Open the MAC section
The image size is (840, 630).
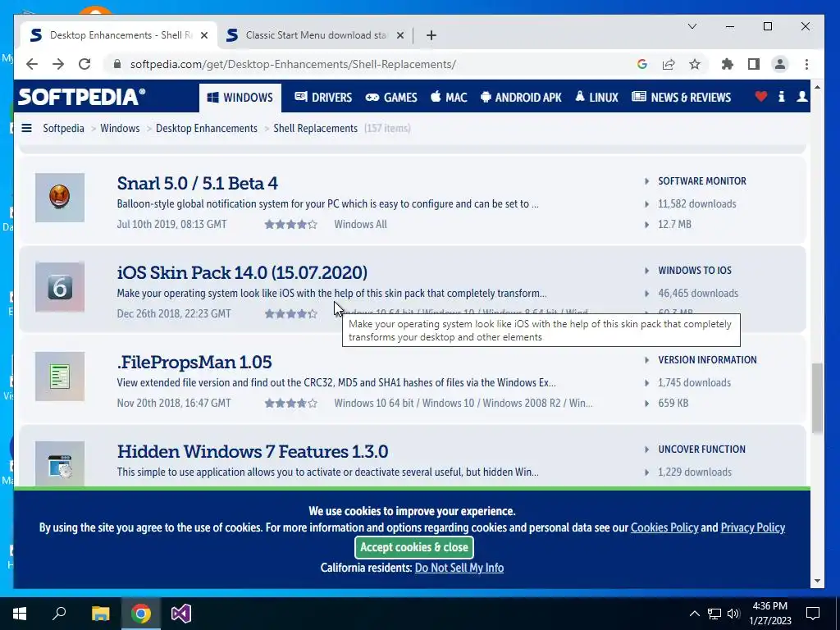tap(449, 97)
